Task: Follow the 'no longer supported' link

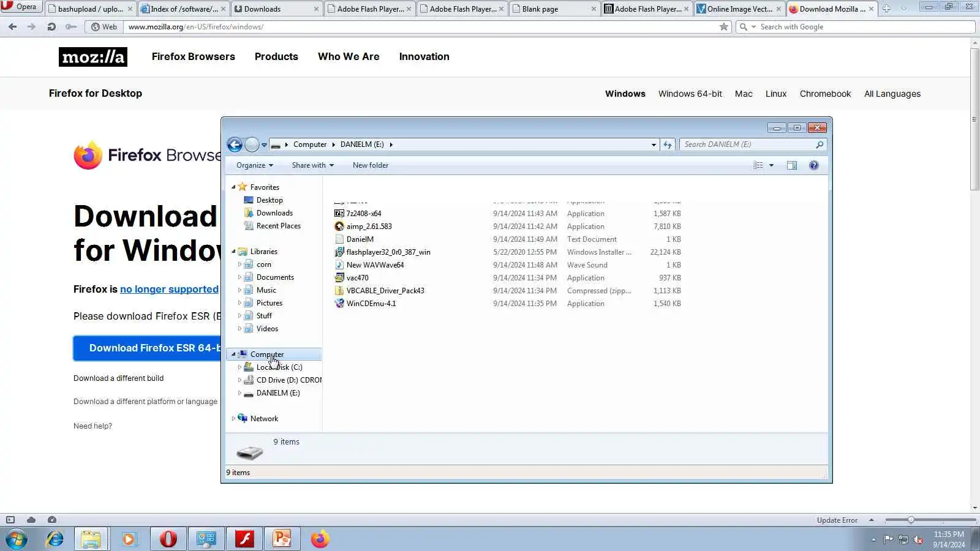Action: click(x=169, y=289)
